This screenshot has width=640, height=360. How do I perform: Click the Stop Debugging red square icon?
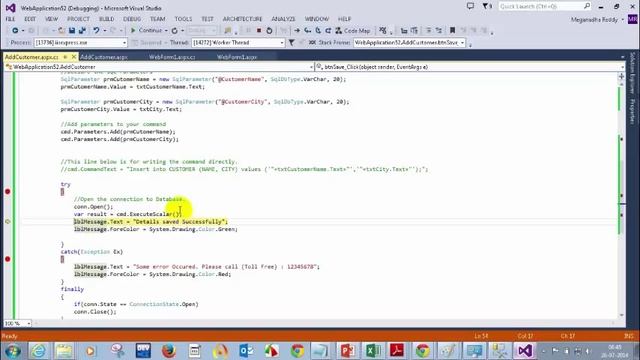[259, 31]
